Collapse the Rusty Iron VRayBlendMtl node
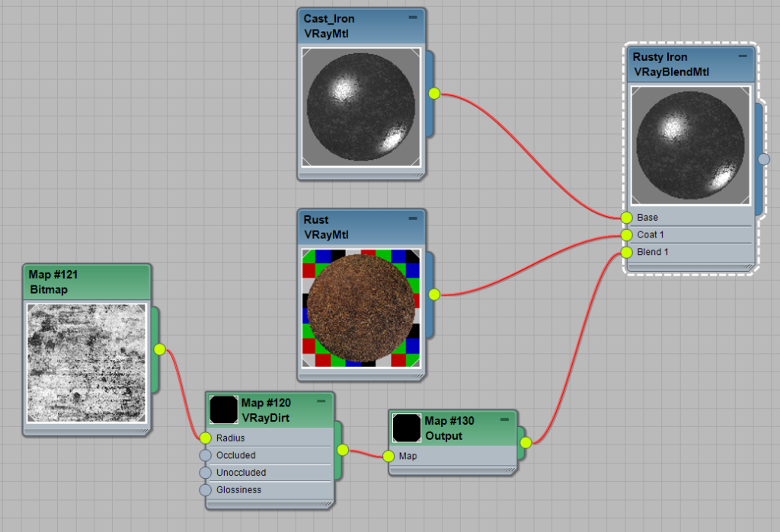This screenshot has height=532, width=780. [x=743, y=56]
